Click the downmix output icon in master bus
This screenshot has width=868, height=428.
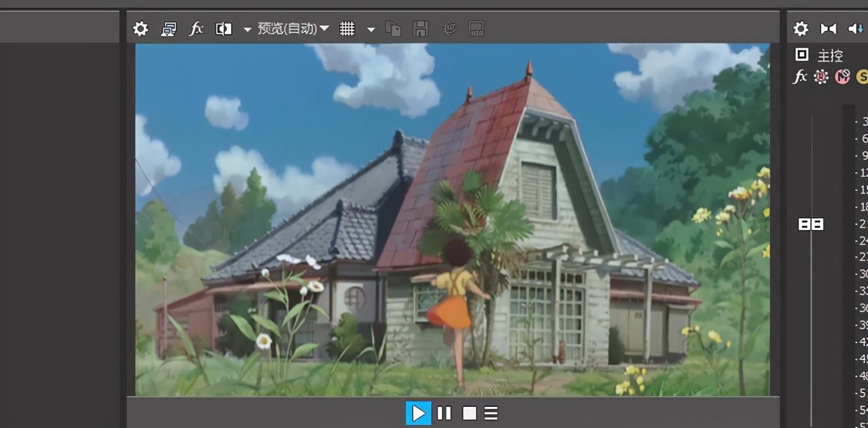pos(828,28)
